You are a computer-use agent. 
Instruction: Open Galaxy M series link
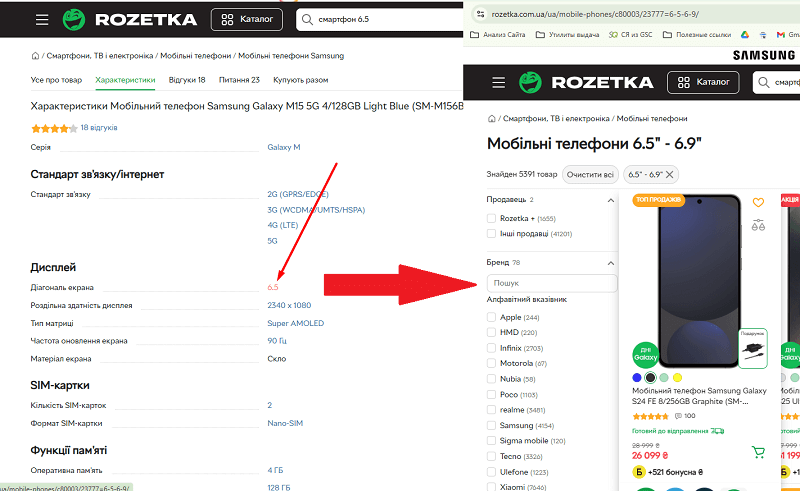(x=284, y=147)
